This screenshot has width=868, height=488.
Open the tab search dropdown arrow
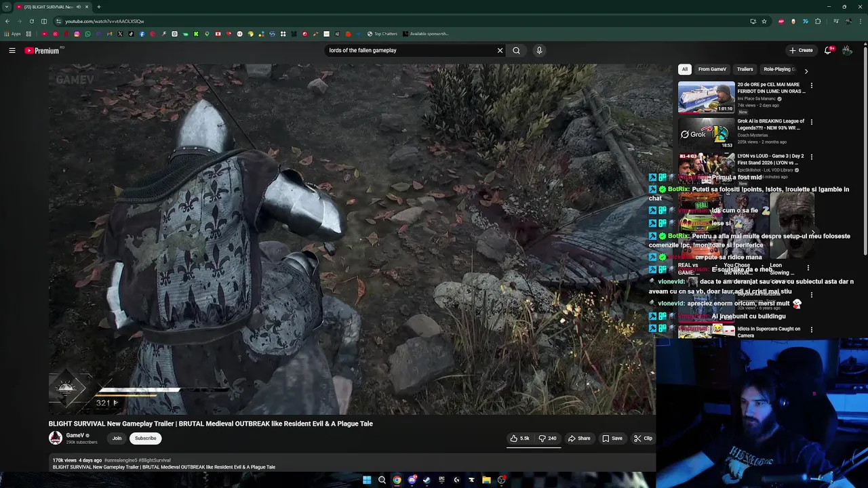click(6, 7)
